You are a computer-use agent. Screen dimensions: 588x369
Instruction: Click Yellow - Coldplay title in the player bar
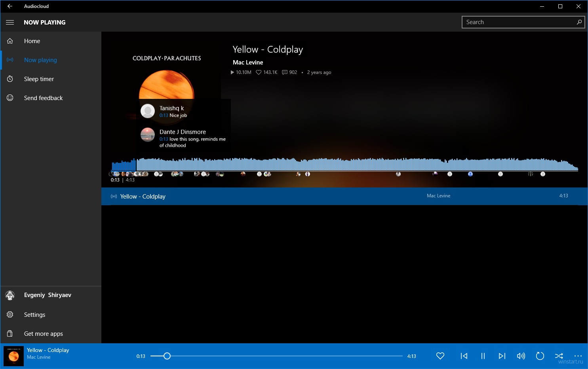(48, 350)
